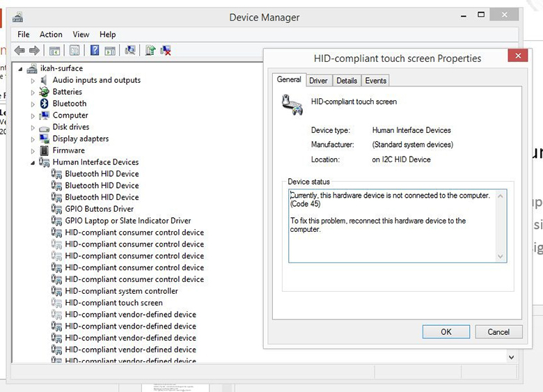Screen dimensions: 543x392
Task: Collapse the Human Interface Devices node
Action: (x=32, y=163)
